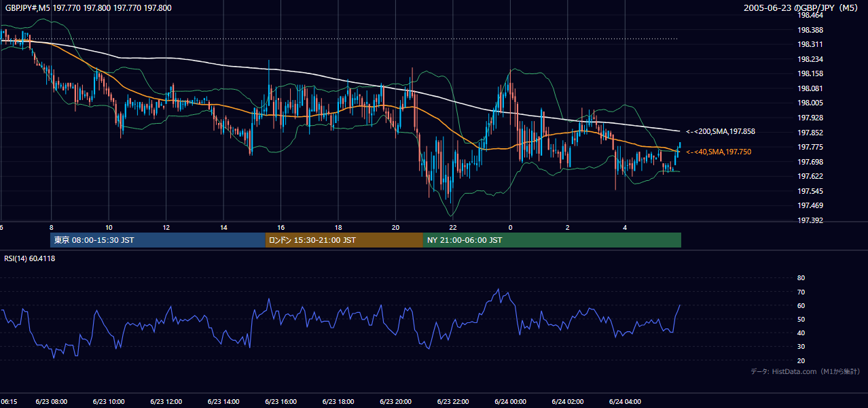Click the 6/24 02:00 bottom time label

pyautogui.click(x=568, y=402)
